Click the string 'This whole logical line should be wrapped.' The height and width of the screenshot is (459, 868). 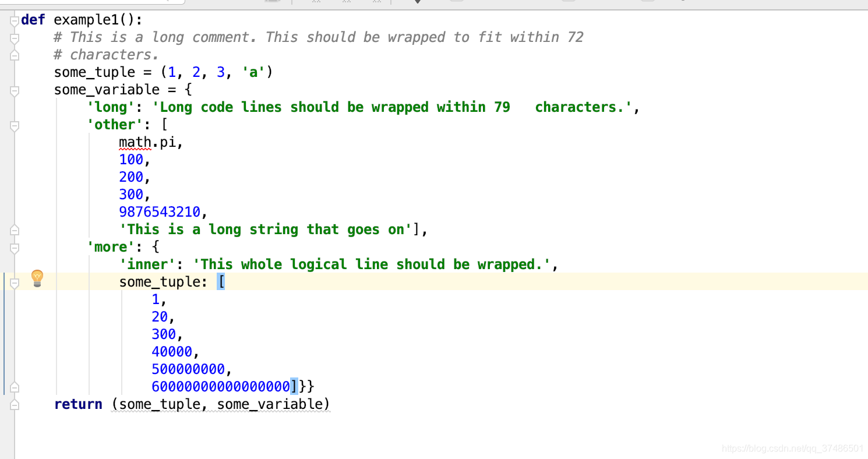pos(372,264)
